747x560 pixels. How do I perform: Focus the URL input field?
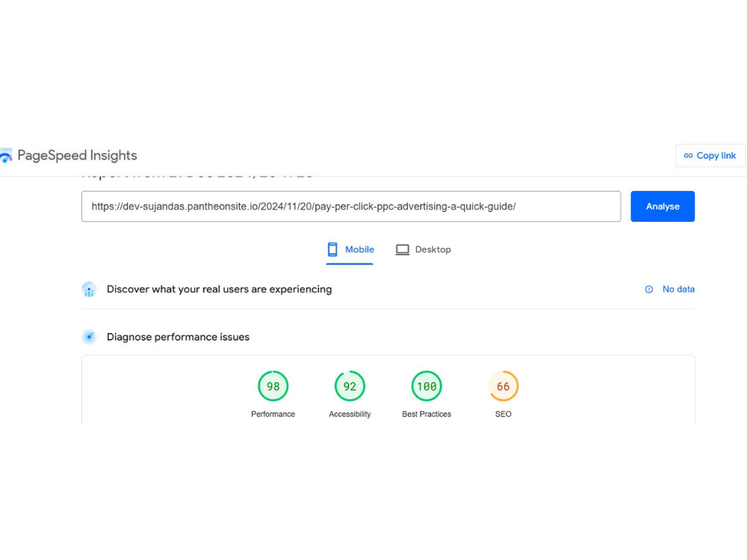point(351,206)
